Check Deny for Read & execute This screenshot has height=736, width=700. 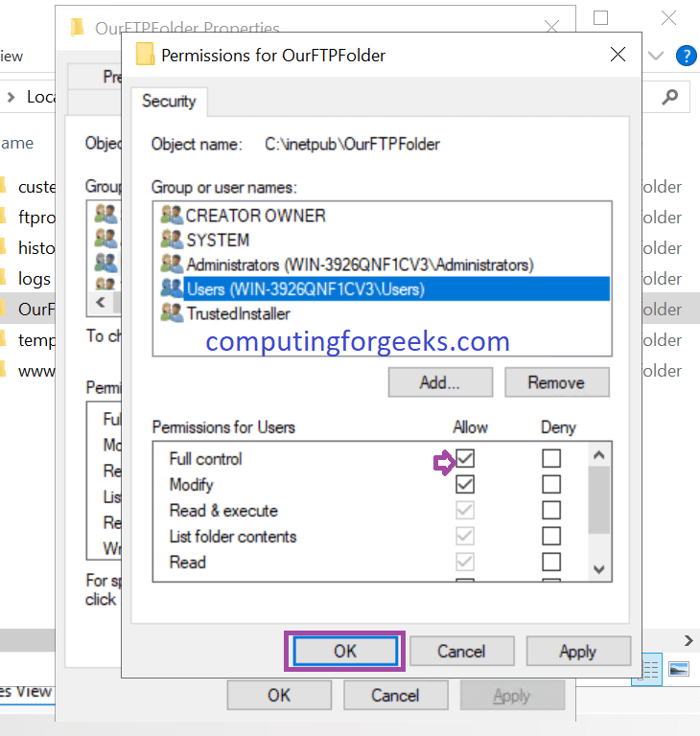pyautogui.click(x=551, y=510)
